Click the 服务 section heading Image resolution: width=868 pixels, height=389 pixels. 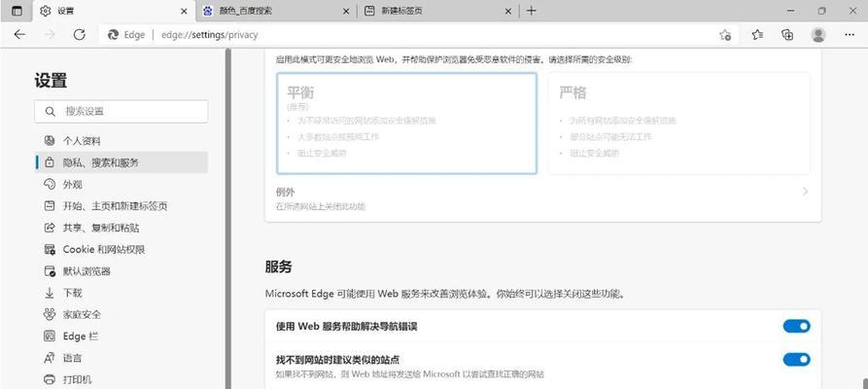(x=278, y=267)
